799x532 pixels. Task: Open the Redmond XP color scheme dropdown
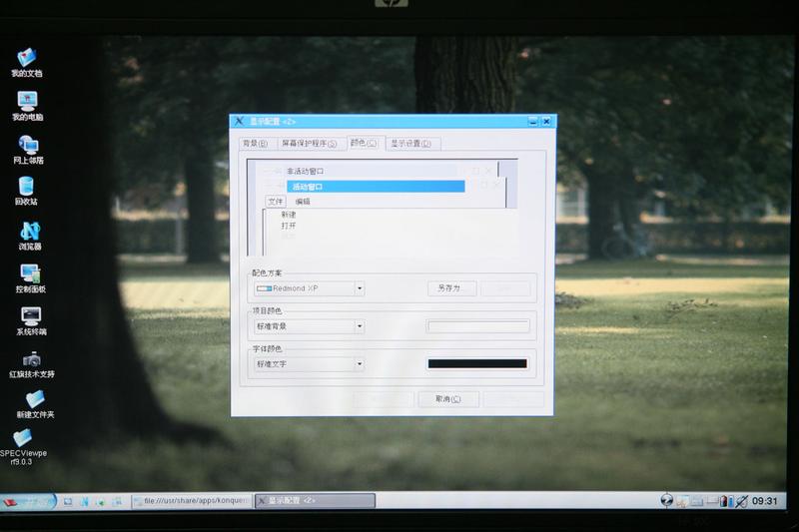click(309, 288)
